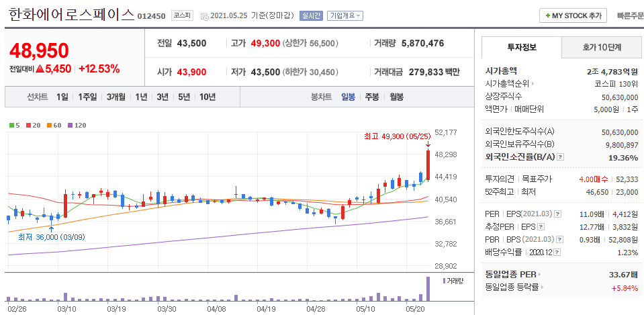The height and width of the screenshot is (315, 644).
Task: Click the 시가총액순위 link
Action: 508,84
